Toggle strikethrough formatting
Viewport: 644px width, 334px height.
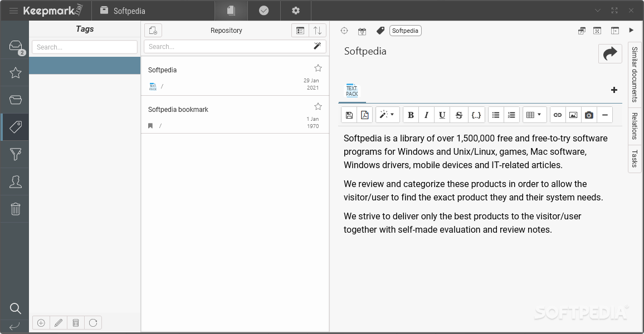459,115
